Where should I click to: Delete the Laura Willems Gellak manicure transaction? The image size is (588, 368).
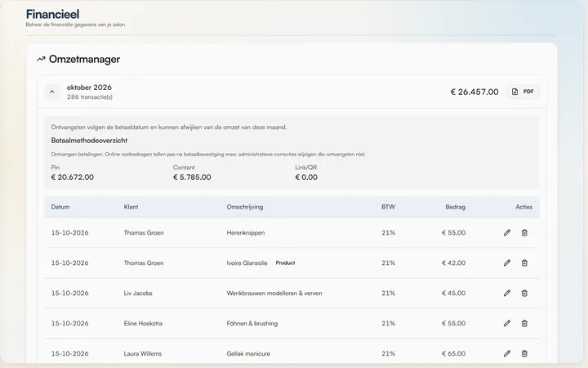(x=524, y=353)
